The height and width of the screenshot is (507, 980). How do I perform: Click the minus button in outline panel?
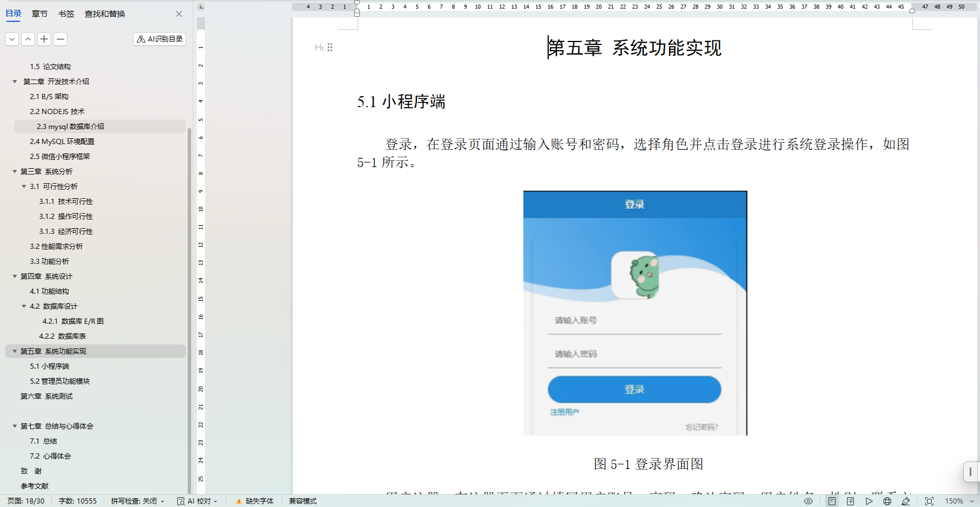pos(60,39)
